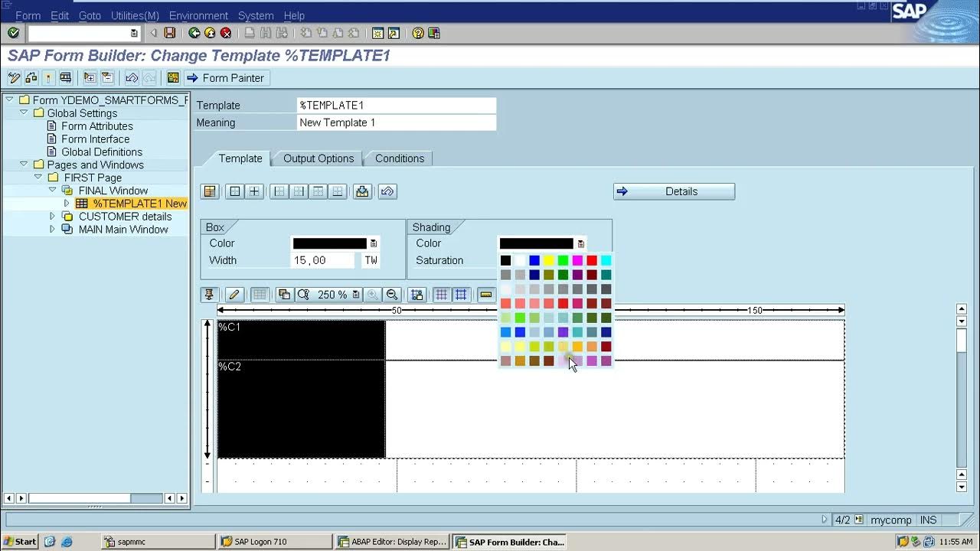This screenshot has width=980, height=551.
Task: Click the Meaning text field
Action: coord(397,122)
